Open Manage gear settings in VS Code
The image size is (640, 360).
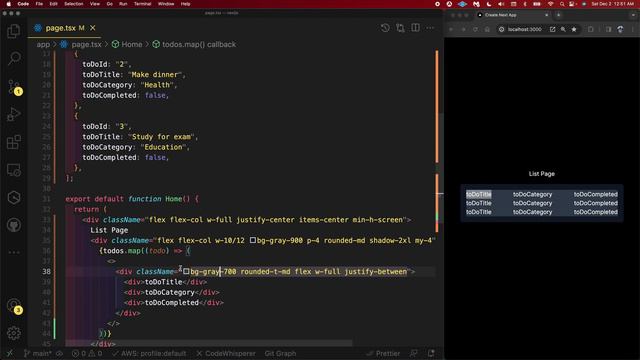click(14, 333)
